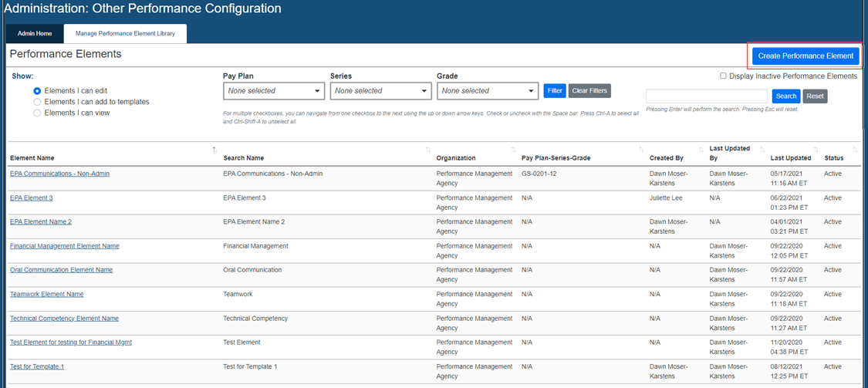Viewport: 868px width, 388px height.
Task: Open Oral Communication Element Name link
Action: [x=62, y=269]
